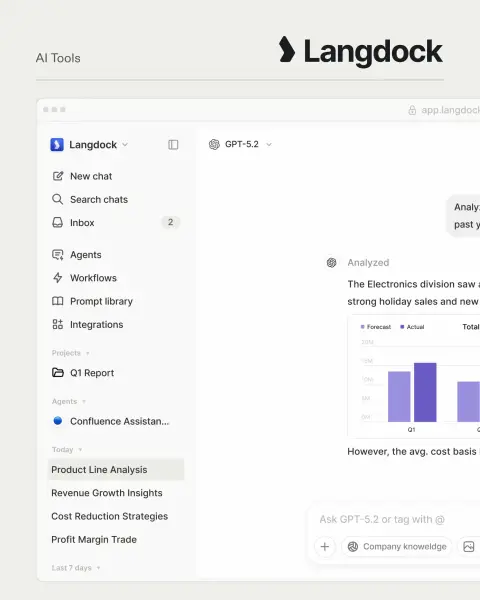Click the Q1 Forecast bar in chart

click(399, 396)
